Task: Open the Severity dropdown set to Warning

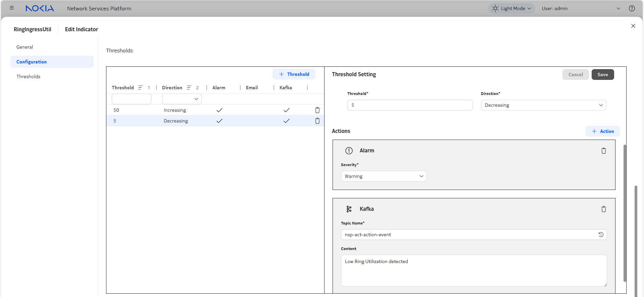Action: (384, 176)
